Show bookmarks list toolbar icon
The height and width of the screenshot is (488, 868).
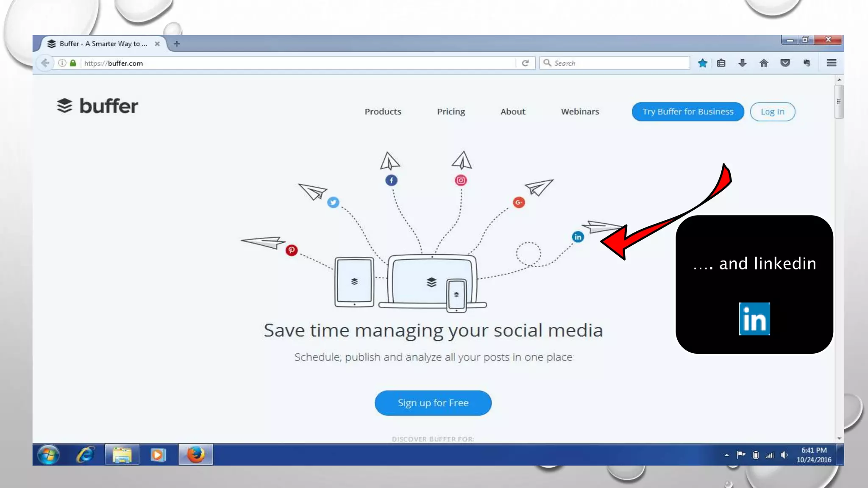pos(721,63)
